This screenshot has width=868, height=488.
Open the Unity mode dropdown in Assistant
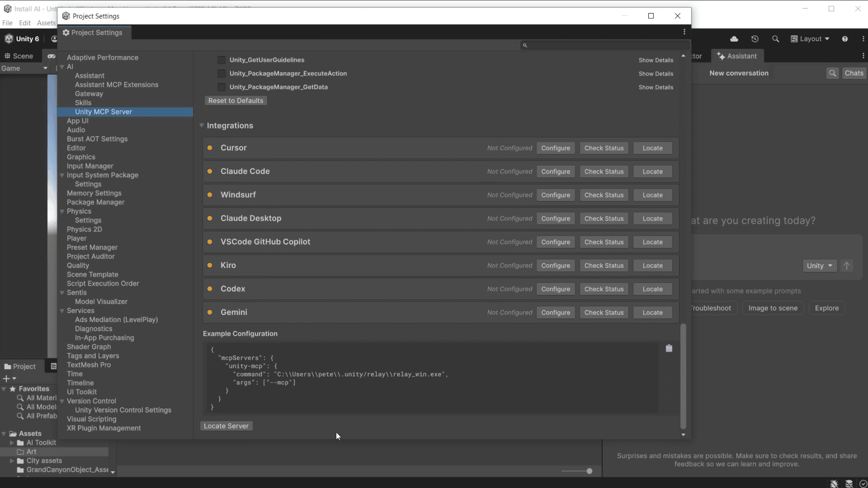(820, 266)
